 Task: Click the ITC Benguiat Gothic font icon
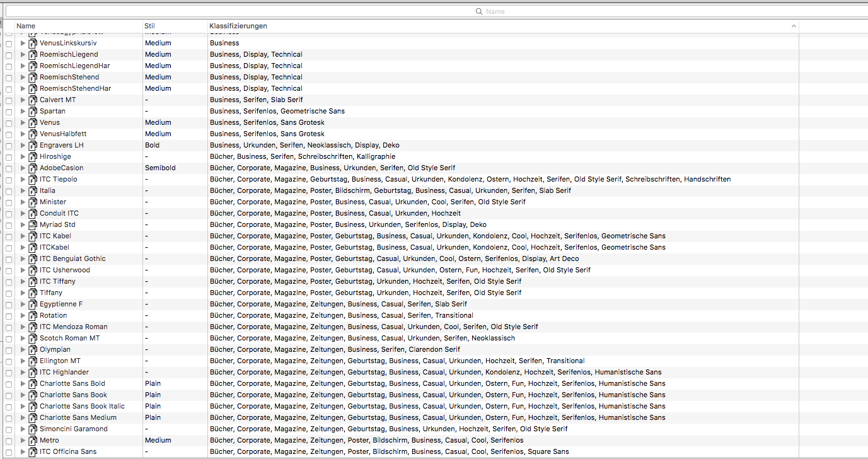pyautogui.click(x=33, y=259)
